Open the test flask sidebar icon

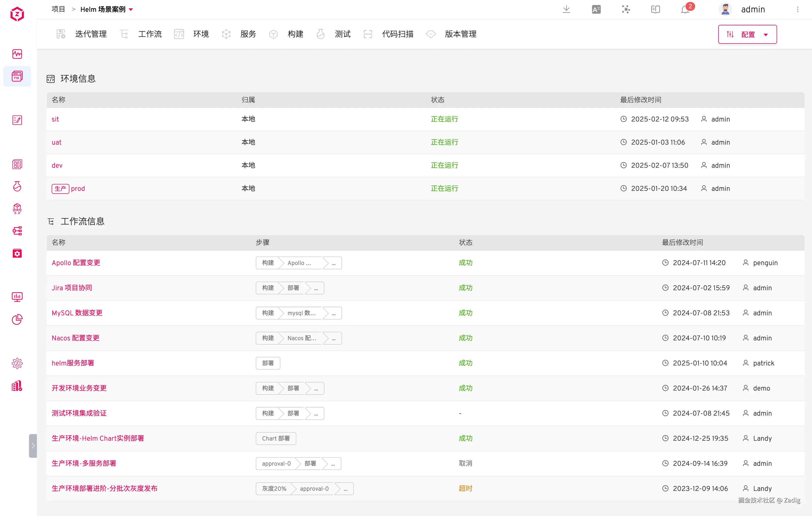(17, 186)
